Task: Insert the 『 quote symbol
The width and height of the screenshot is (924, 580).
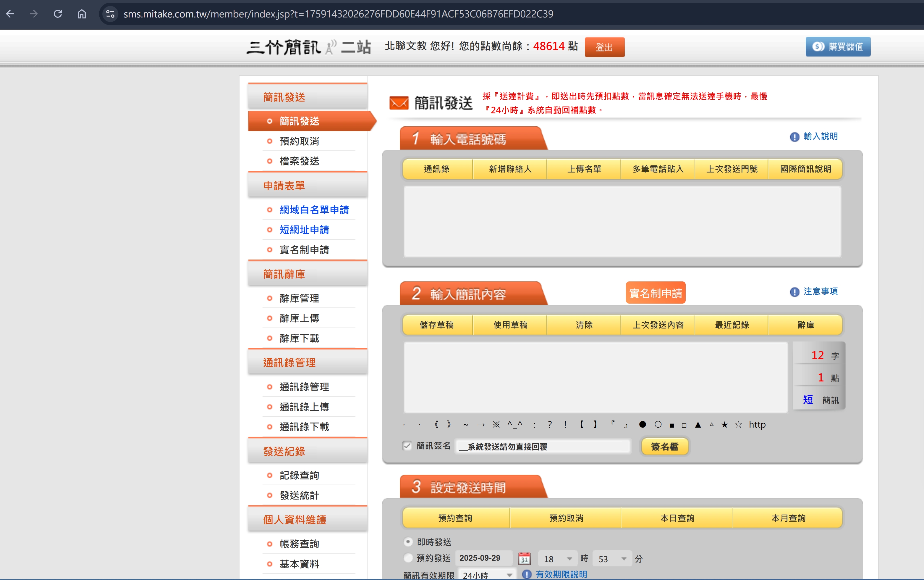Action: (x=613, y=423)
